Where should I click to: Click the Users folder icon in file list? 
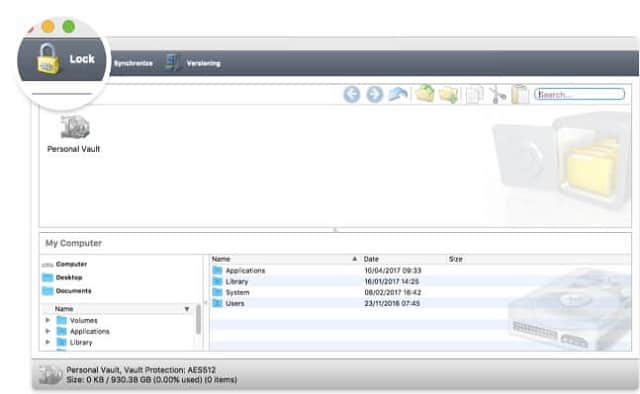[218, 303]
